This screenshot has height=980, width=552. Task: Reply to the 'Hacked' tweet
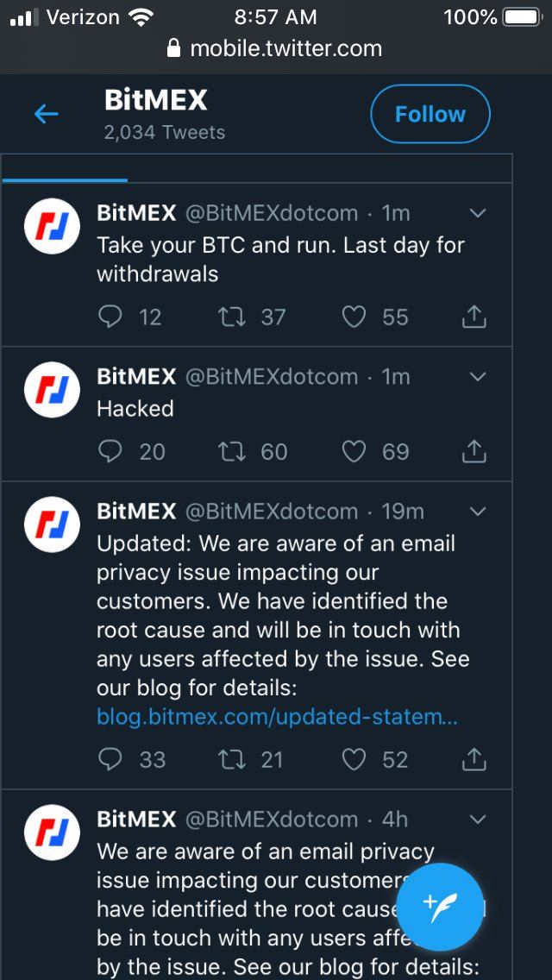click(x=110, y=451)
